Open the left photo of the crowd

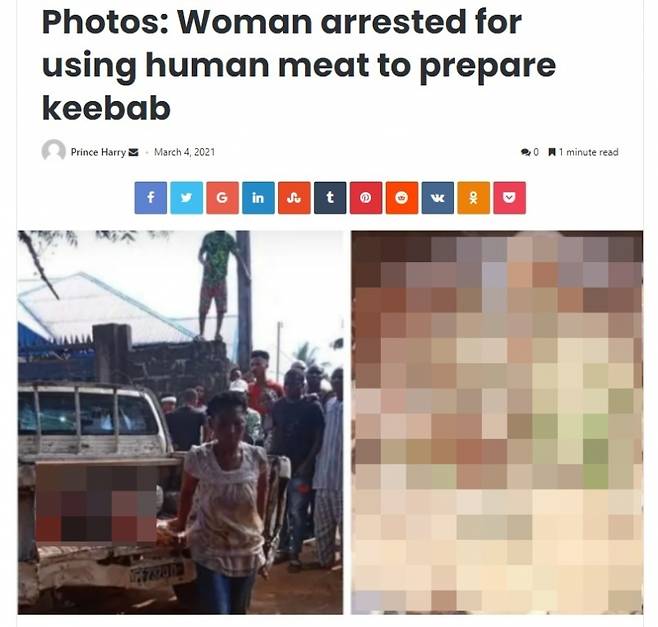(x=180, y=422)
